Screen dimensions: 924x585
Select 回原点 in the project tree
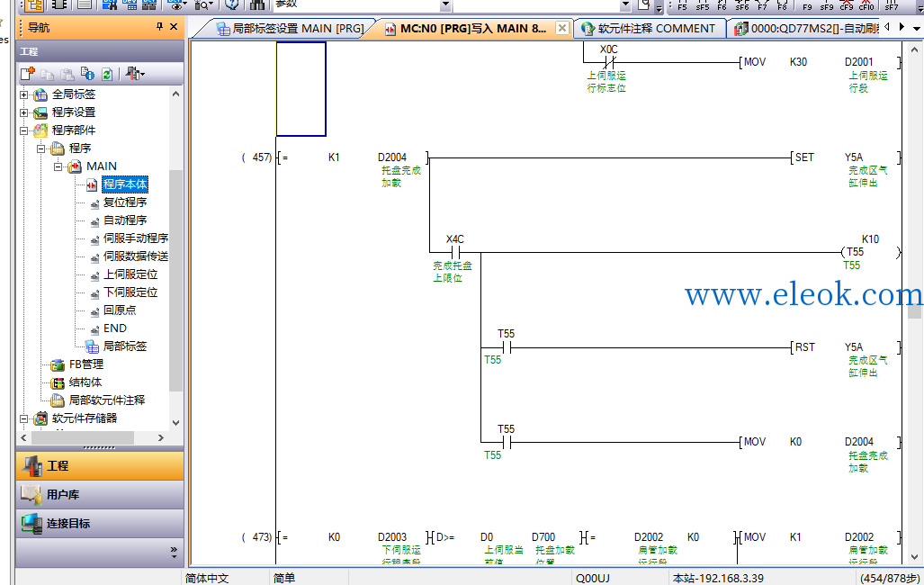point(120,310)
